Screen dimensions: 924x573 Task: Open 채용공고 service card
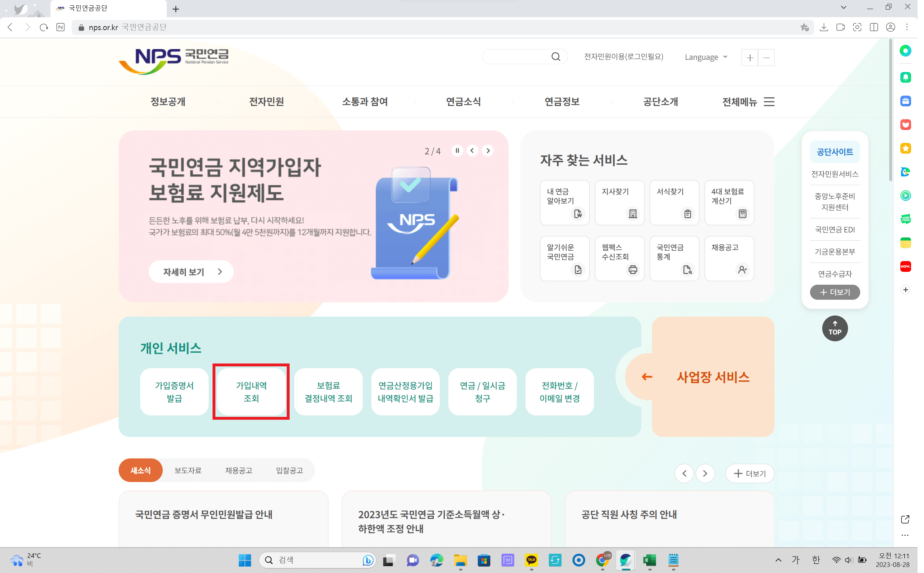point(729,259)
